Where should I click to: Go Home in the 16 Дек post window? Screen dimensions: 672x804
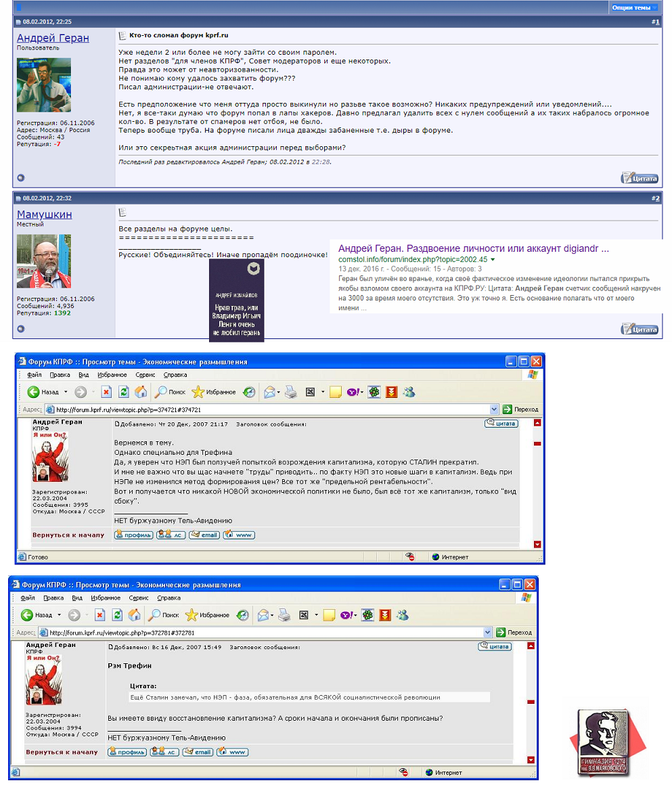click(x=134, y=615)
